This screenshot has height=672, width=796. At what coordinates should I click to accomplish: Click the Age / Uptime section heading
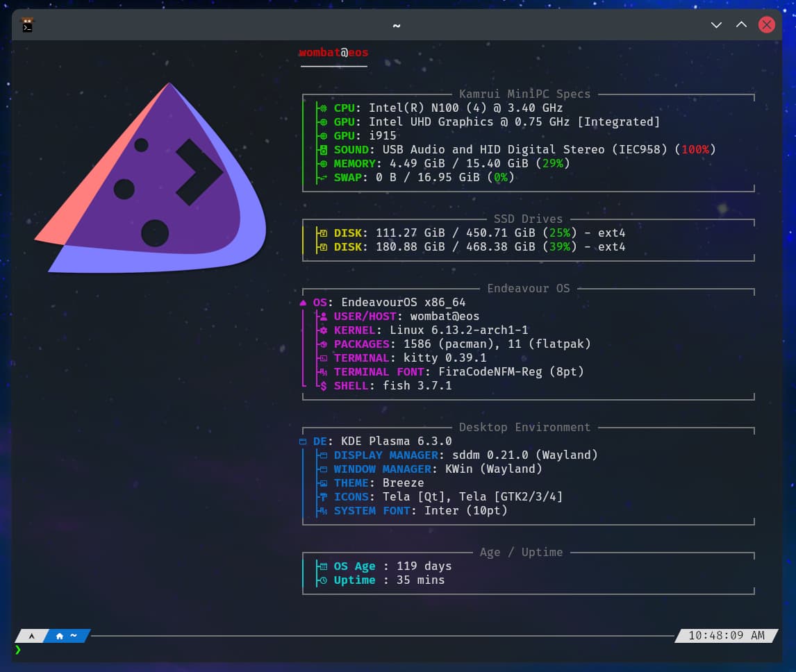pos(522,552)
